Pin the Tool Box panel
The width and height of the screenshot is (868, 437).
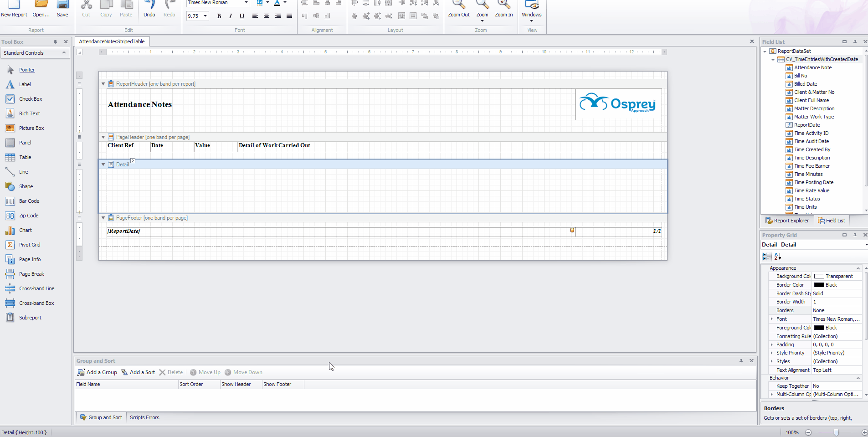pos(56,41)
